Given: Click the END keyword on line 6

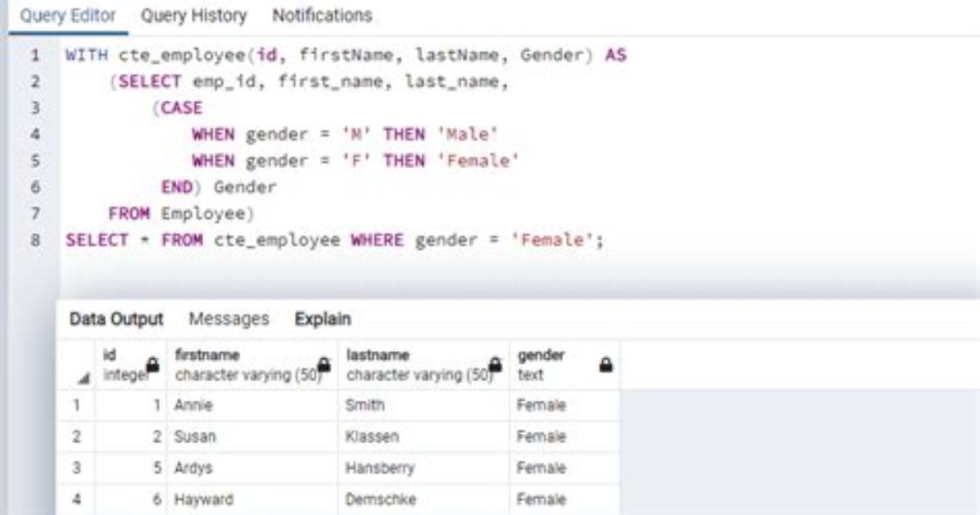Looking at the screenshot, I should 177,187.
